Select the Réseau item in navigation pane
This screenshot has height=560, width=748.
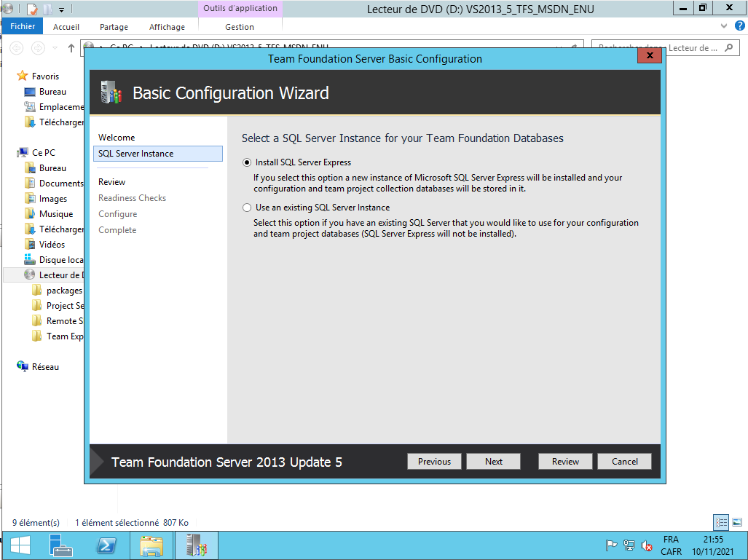pyautogui.click(x=45, y=367)
